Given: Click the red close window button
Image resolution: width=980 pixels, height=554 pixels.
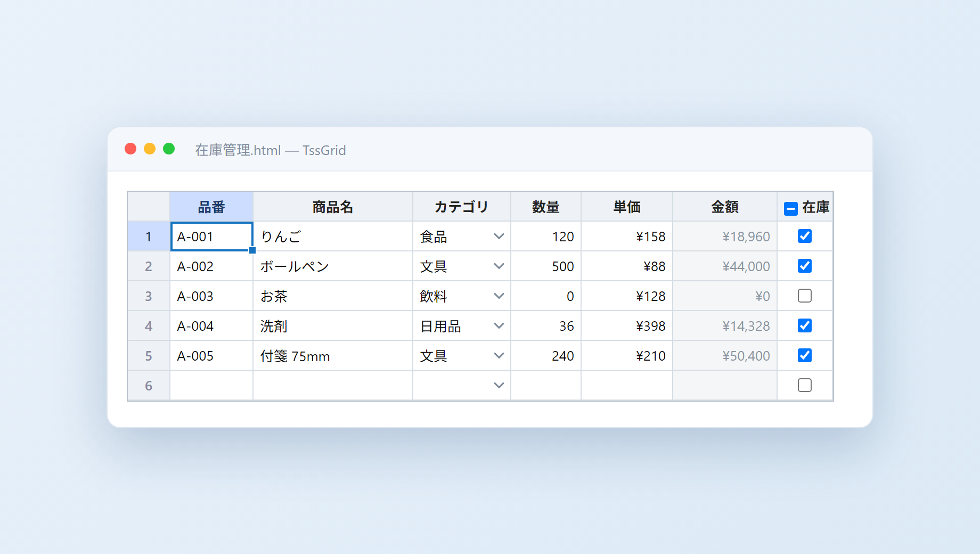Looking at the screenshot, I should 130,149.
